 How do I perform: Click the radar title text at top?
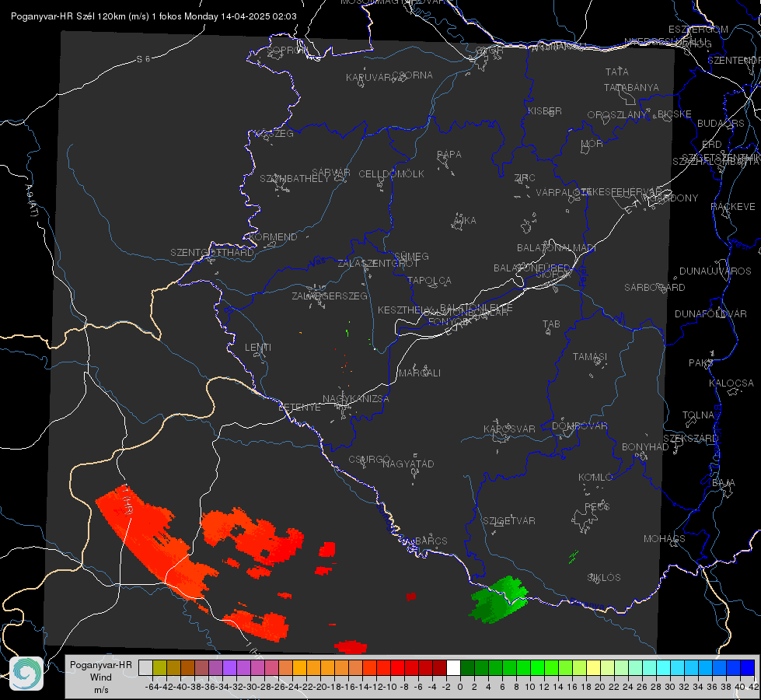(x=153, y=16)
